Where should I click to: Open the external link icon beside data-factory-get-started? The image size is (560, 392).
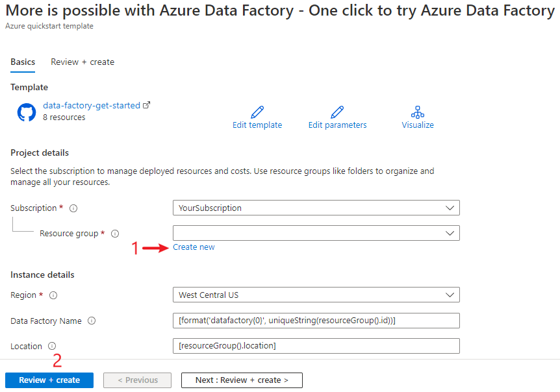(x=146, y=105)
